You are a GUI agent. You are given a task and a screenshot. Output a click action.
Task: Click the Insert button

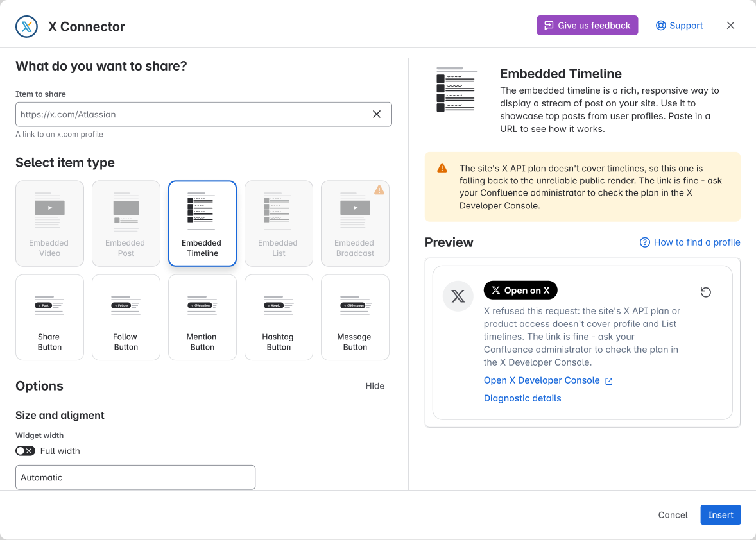click(x=720, y=515)
